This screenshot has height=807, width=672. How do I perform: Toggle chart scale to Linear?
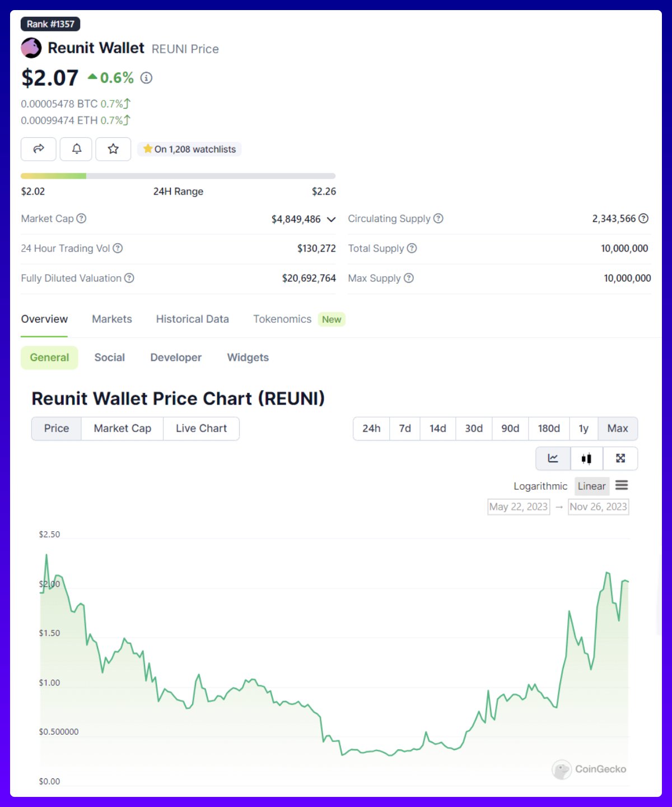[x=591, y=486]
